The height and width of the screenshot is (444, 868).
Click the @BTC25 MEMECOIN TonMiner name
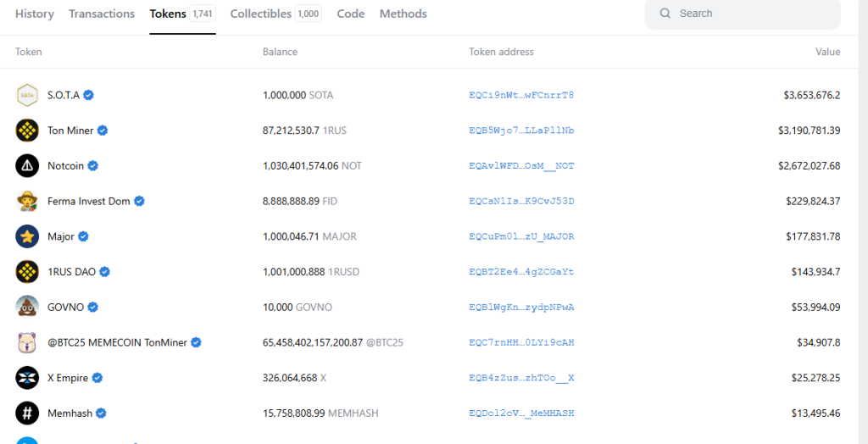tap(117, 342)
